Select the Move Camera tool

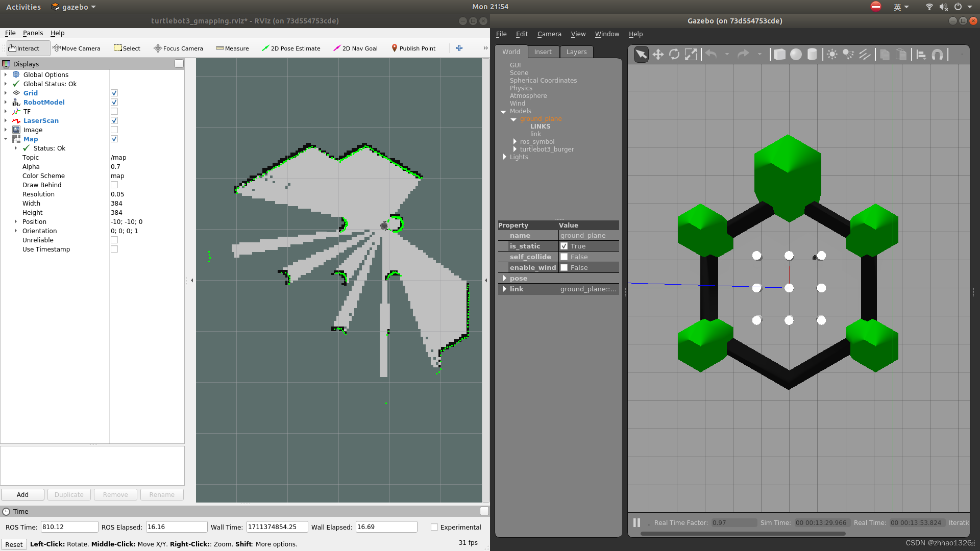point(77,48)
